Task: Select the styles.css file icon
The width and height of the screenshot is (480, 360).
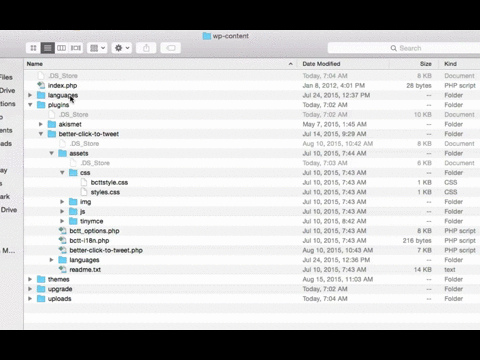Action: click(x=84, y=192)
